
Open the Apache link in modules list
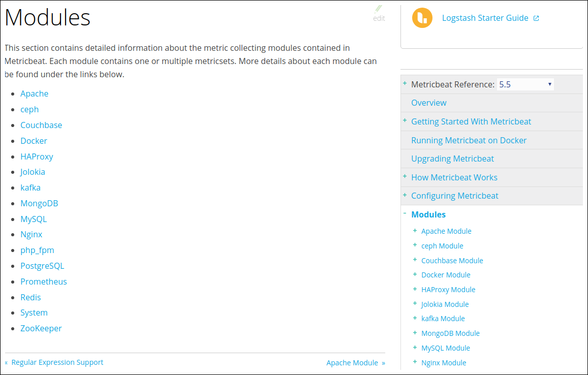(34, 93)
